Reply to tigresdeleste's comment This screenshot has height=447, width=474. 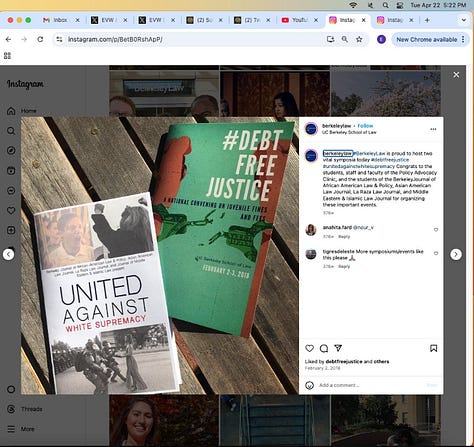(344, 266)
